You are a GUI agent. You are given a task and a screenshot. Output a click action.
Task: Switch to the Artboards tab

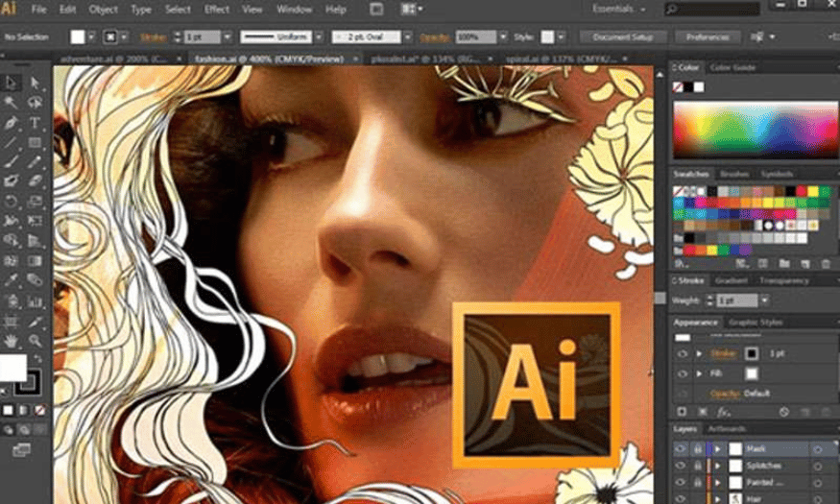tap(727, 428)
